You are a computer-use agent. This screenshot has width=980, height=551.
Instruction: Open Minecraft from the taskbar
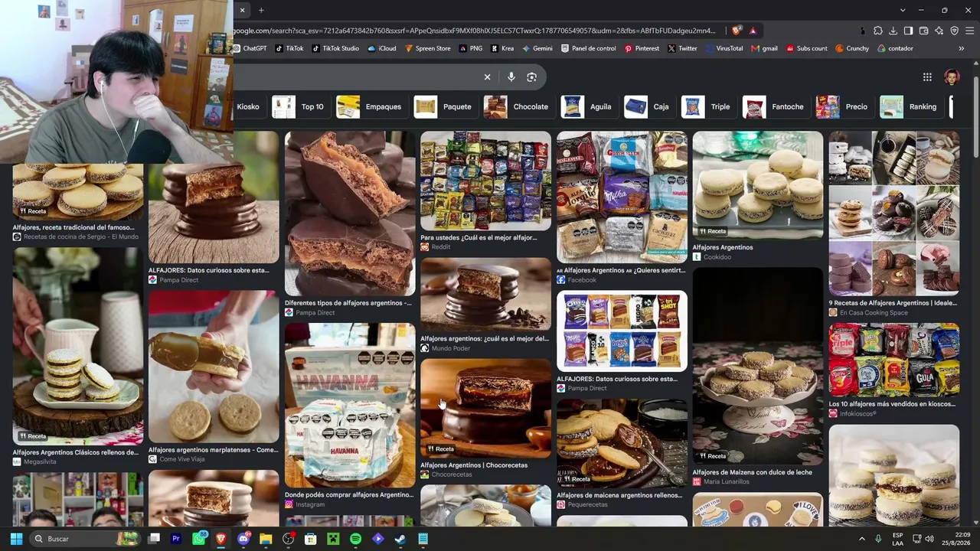333,539
